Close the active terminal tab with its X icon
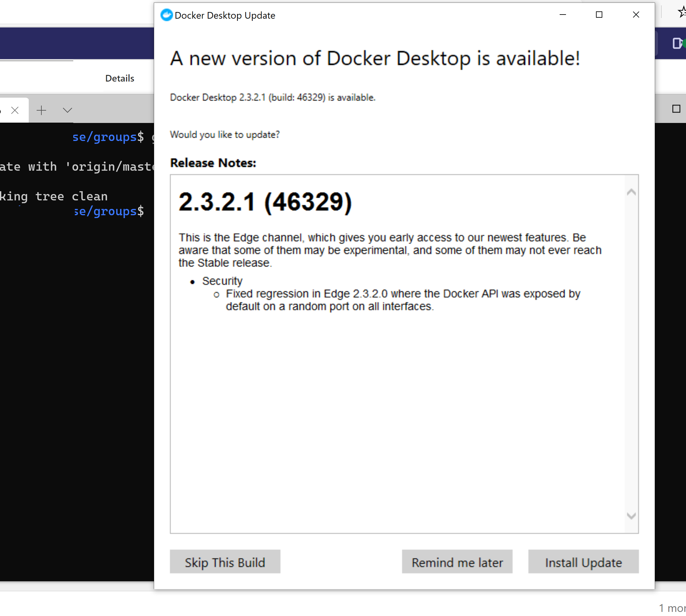Viewport: 686px width, 616px height. point(15,110)
